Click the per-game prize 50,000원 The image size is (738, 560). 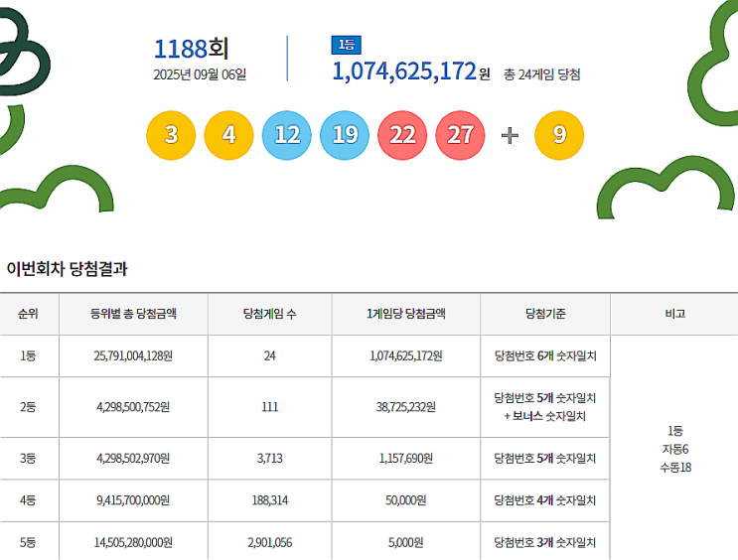[405, 499]
